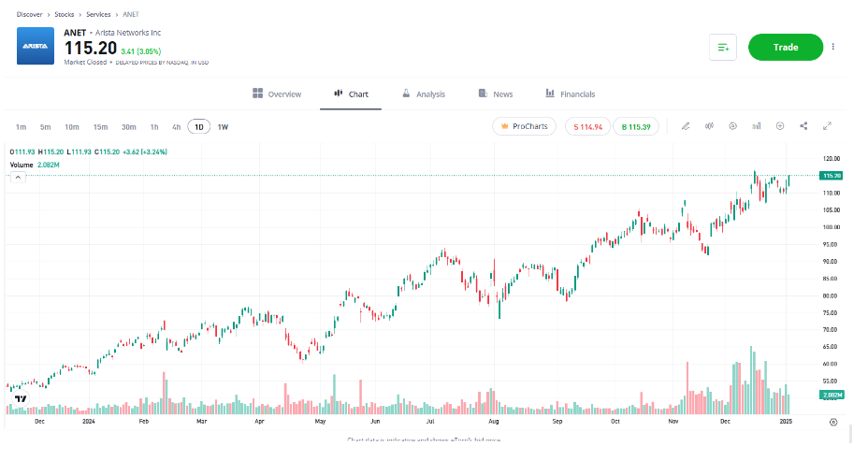The height and width of the screenshot is (461, 868).
Task: Open the indicators bar-chart icon
Action: [756, 126]
